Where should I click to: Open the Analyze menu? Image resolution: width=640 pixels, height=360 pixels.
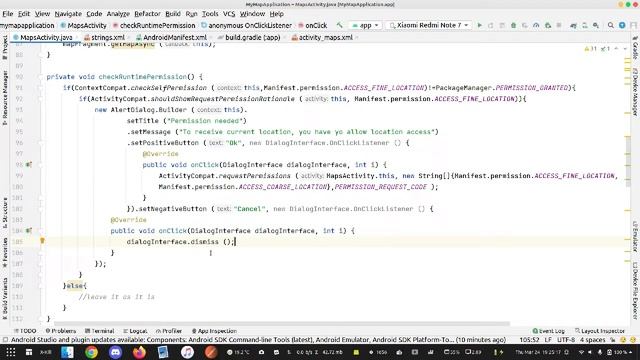[118, 14]
